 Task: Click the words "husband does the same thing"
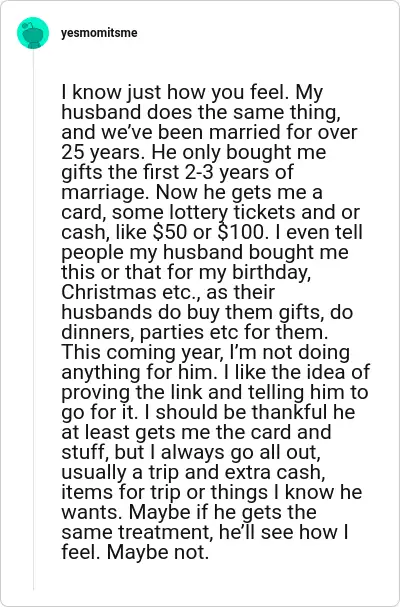(200, 113)
